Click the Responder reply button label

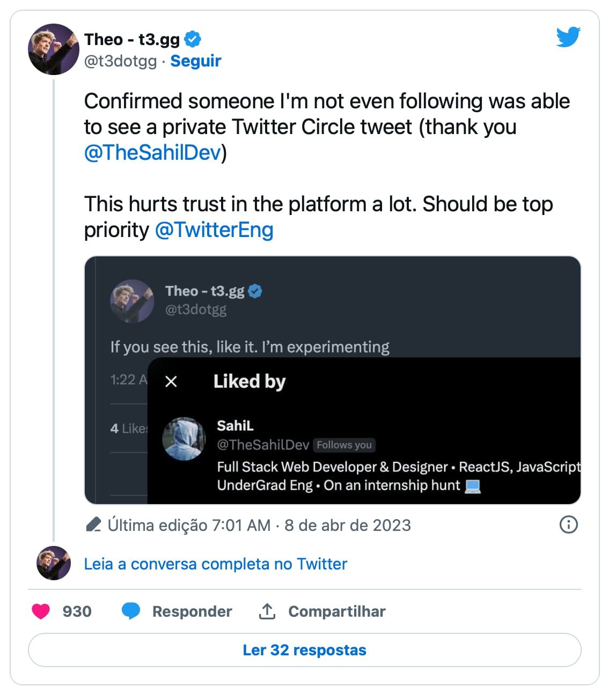tap(192, 611)
